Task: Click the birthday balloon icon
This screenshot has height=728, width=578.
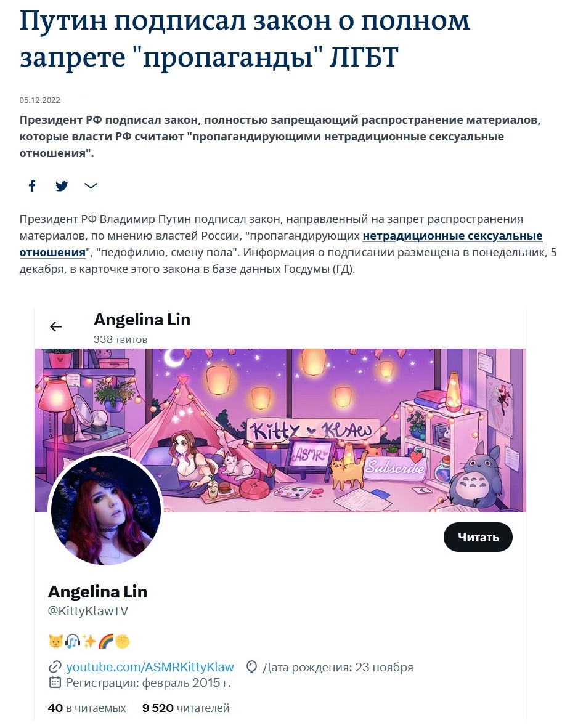Action: pyautogui.click(x=251, y=667)
